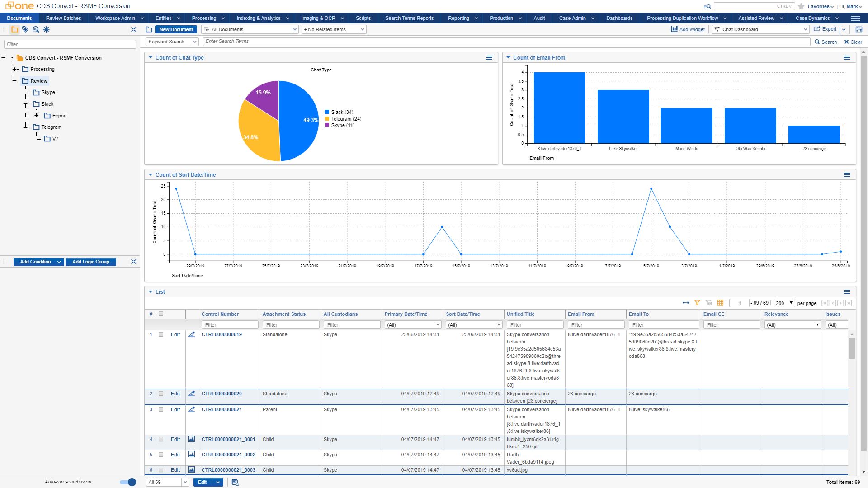Click the Favorites star icon

801,6
